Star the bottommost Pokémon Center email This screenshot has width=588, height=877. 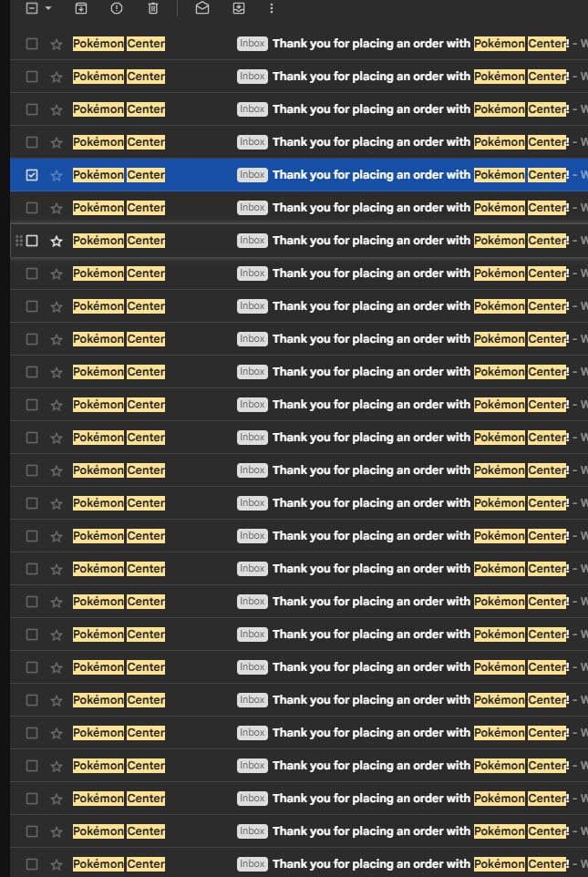[57, 864]
